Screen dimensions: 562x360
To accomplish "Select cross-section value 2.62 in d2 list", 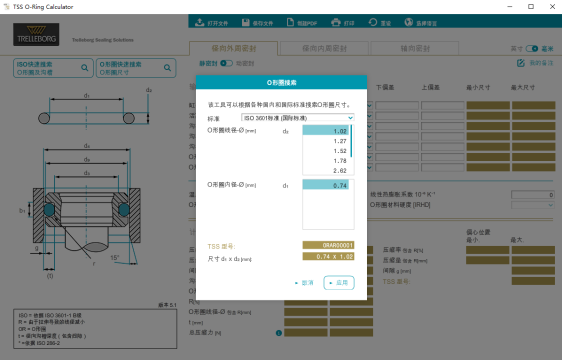I will point(325,171).
